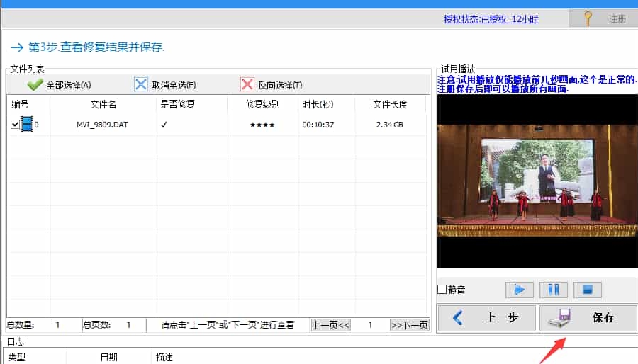Click the green checkmark select-all icon

click(35, 84)
